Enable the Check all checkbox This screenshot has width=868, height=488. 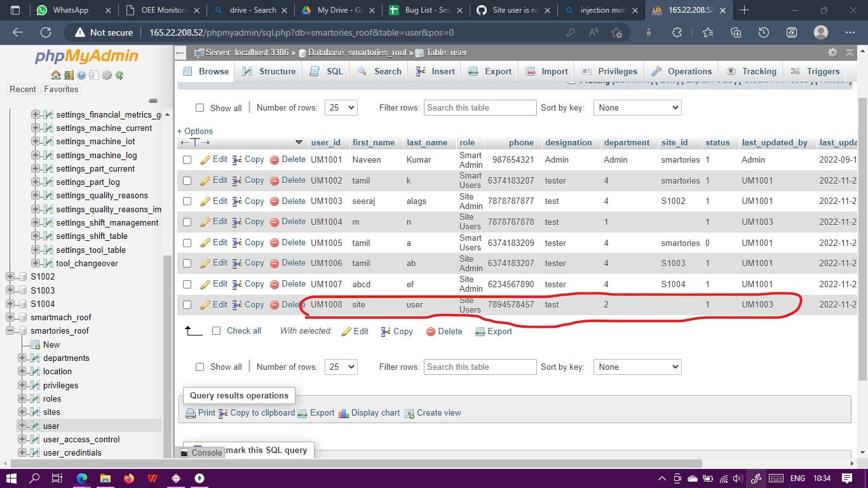click(x=217, y=330)
